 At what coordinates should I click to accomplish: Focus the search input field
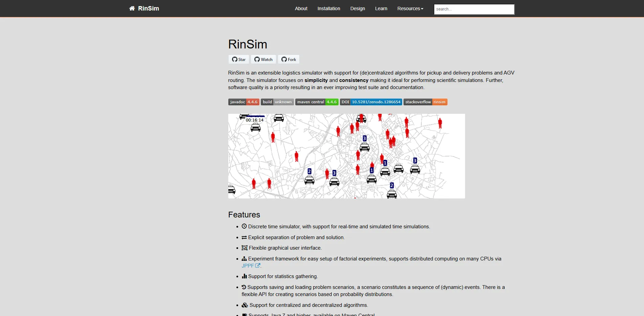[474, 9]
